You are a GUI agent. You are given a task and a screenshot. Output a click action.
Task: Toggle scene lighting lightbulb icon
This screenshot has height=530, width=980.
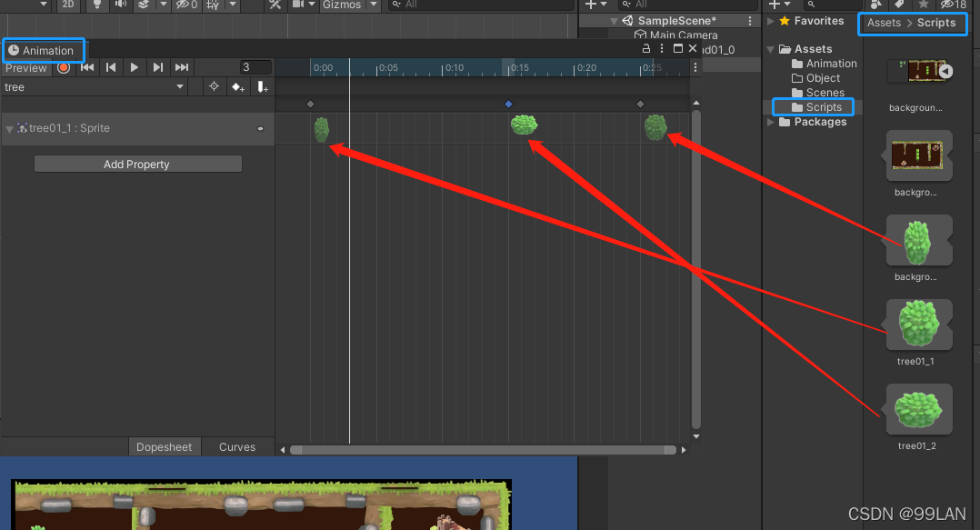pyautogui.click(x=97, y=5)
